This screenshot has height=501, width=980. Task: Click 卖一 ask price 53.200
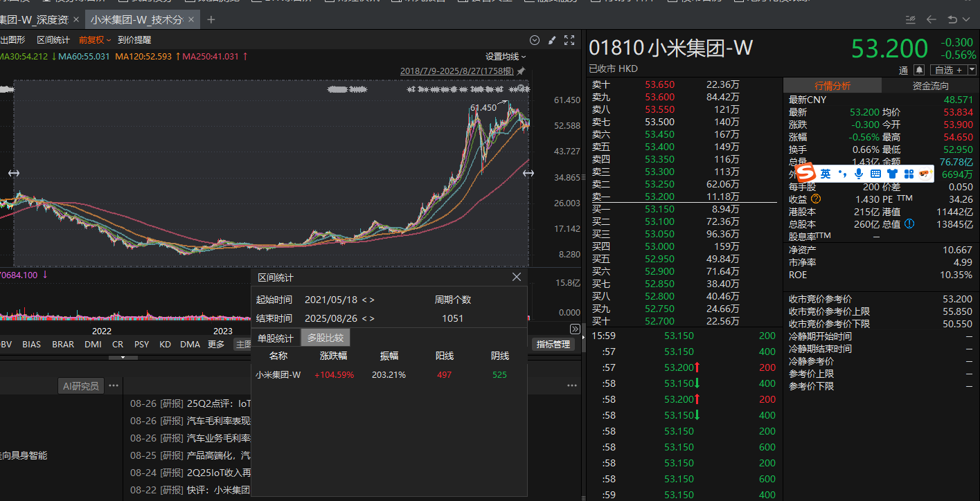[659, 197]
